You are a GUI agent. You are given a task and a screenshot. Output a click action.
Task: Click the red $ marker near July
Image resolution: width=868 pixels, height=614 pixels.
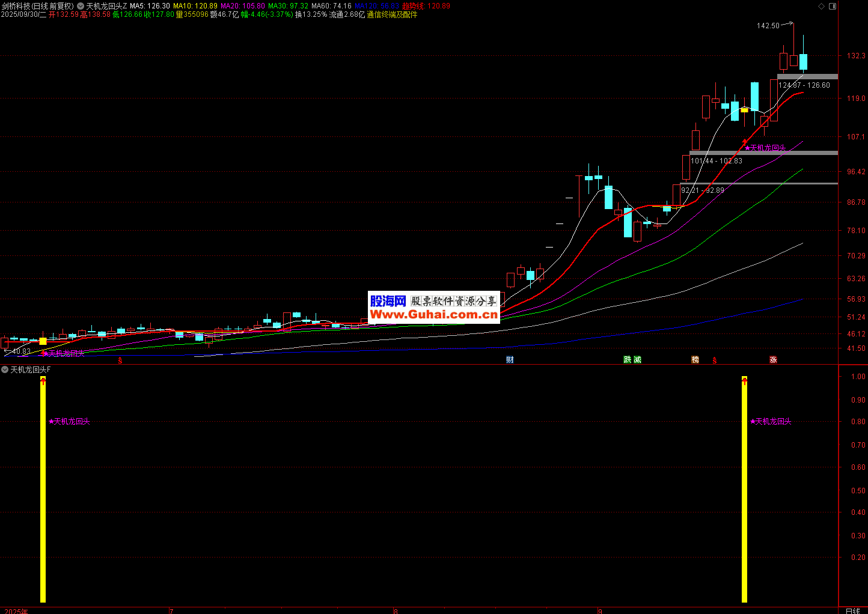point(120,360)
